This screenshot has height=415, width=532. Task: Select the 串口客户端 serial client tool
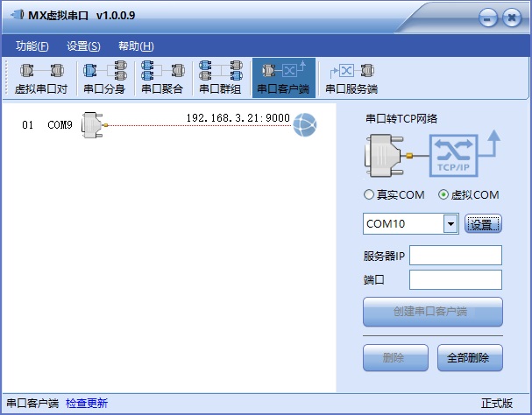(284, 78)
